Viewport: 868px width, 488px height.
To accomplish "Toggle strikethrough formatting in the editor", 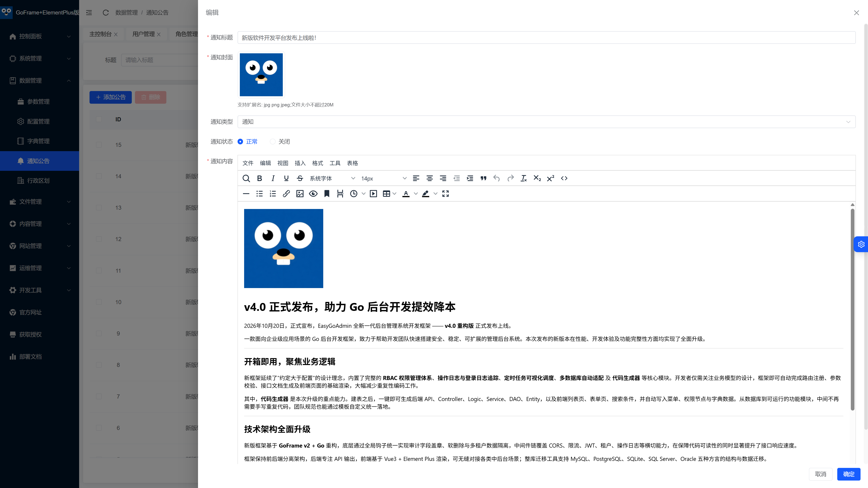I will click(300, 178).
